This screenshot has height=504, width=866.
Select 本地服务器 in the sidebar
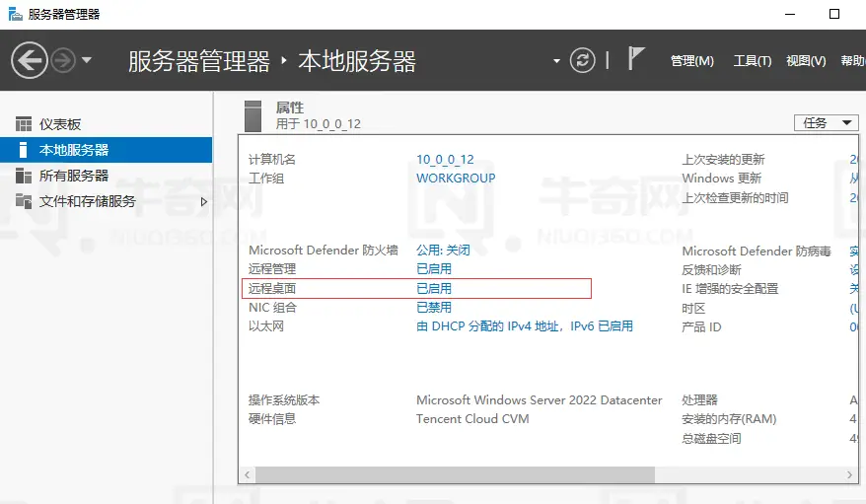pyautogui.click(x=107, y=150)
